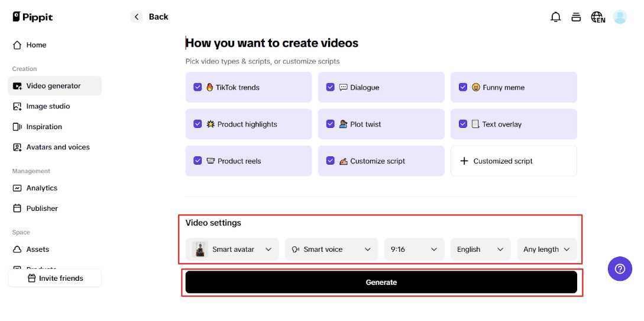The width and height of the screenshot is (644, 321).
Task: Uncheck the TikTok trends checkbox
Action: [198, 88]
